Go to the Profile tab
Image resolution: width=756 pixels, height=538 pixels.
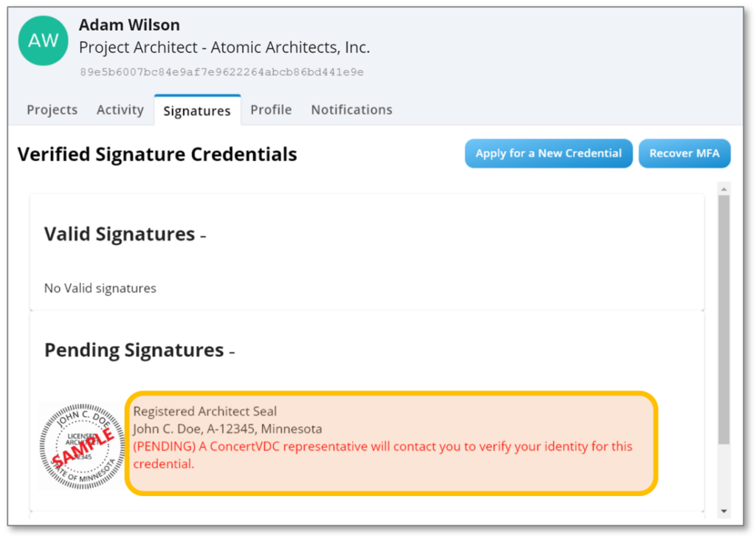pyautogui.click(x=271, y=110)
